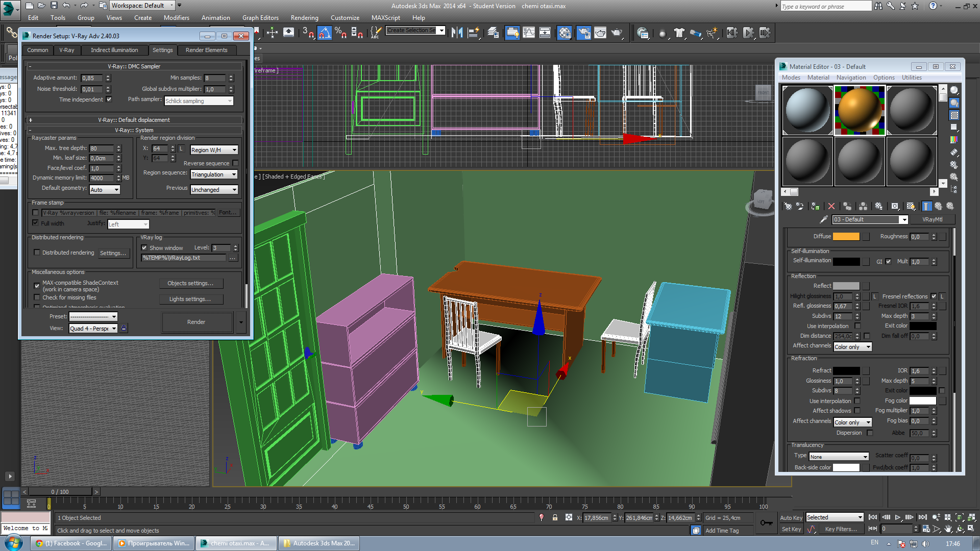Toggle the Angle Snap icon
This screenshot has height=551, width=980.
[x=324, y=33]
